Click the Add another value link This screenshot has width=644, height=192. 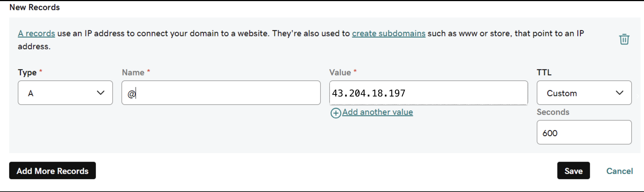(x=378, y=112)
